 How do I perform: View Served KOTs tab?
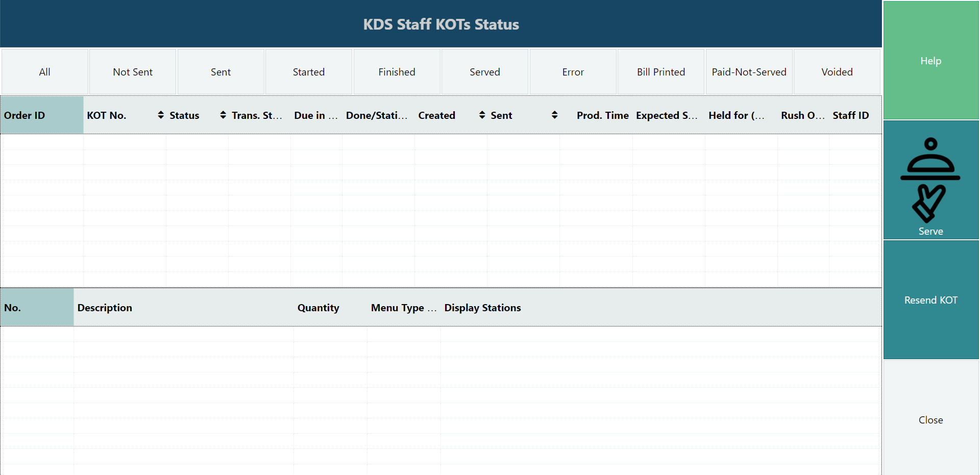coord(485,72)
